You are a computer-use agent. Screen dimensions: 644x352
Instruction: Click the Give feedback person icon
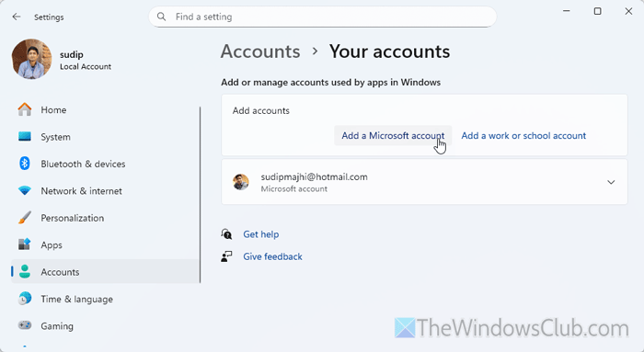tap(226, 256)
